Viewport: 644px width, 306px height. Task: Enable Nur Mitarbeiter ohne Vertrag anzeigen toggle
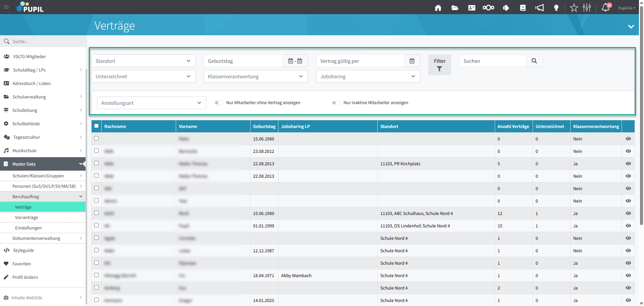click(x=219, y=103)
